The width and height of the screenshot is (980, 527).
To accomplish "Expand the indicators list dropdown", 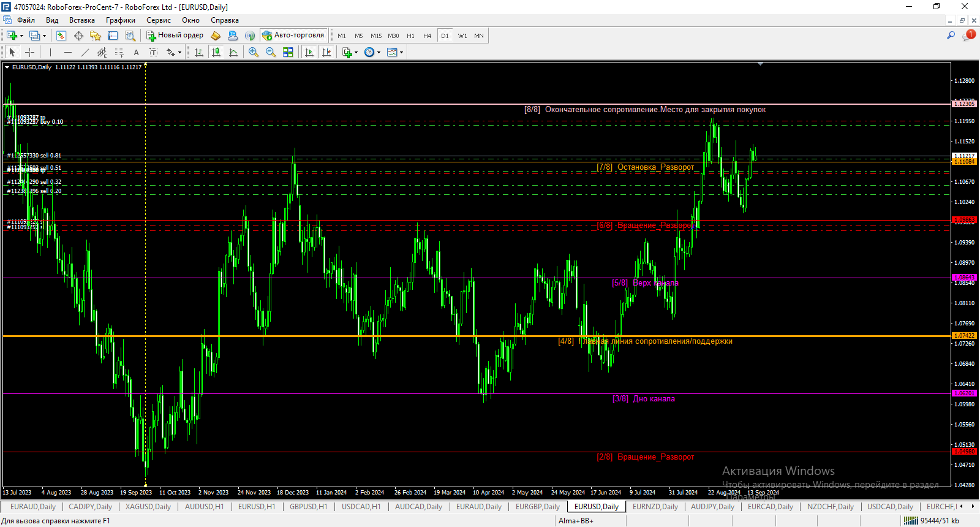I will 356,53.
